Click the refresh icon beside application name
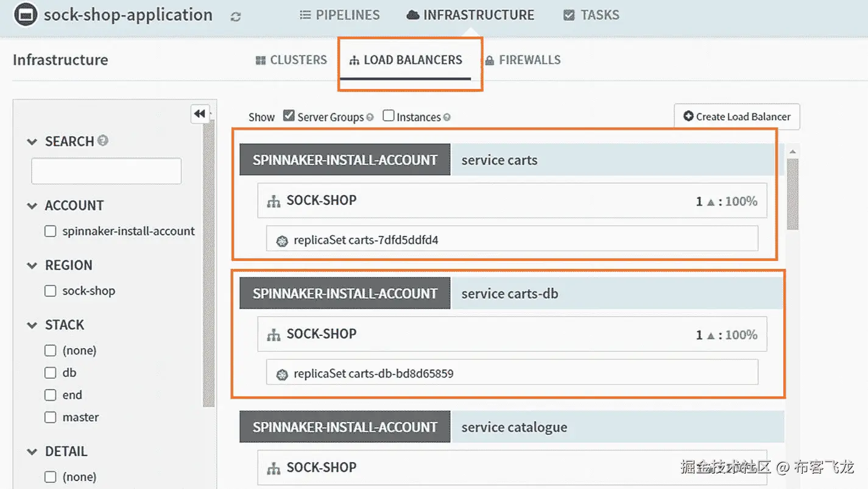This screenshot has width=868, height=489. coord(236,16)
